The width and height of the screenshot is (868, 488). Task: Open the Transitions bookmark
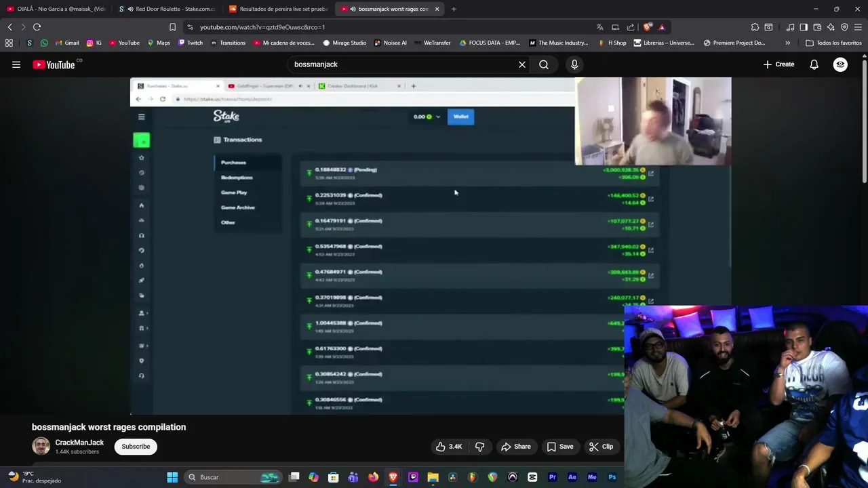(228, 43)
